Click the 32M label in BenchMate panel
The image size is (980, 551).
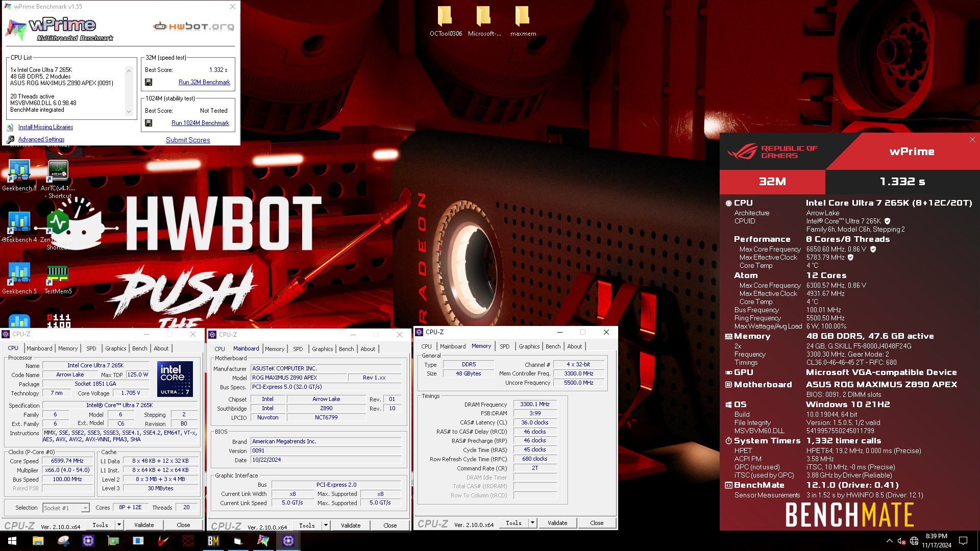click(x=772, y=182)
